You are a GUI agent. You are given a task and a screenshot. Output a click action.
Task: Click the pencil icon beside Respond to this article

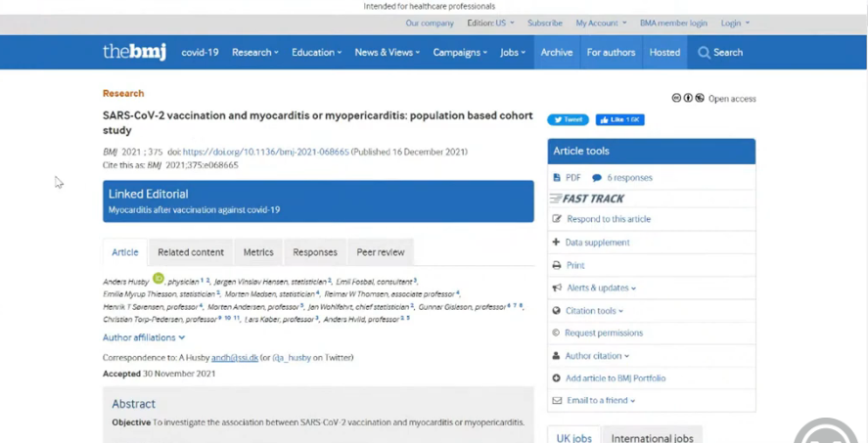pos(557,219)
